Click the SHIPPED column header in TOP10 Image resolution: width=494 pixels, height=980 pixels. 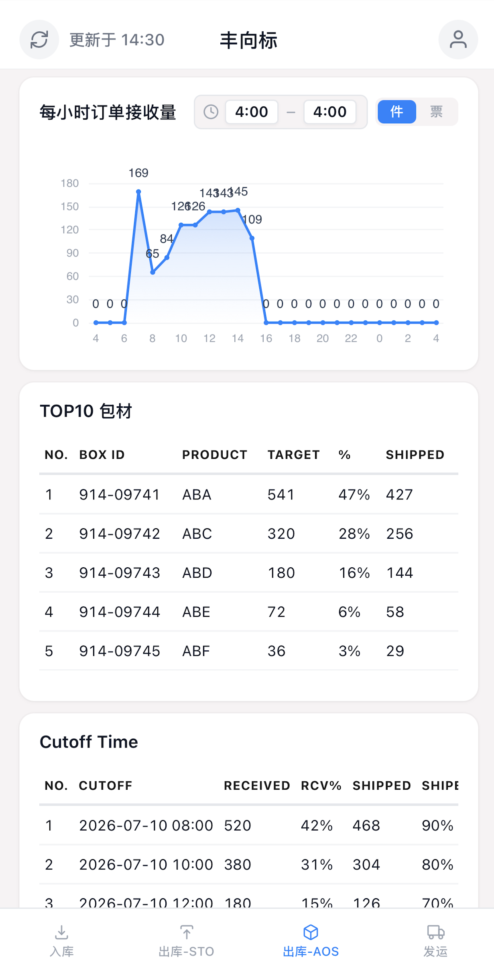pos(415,455)
